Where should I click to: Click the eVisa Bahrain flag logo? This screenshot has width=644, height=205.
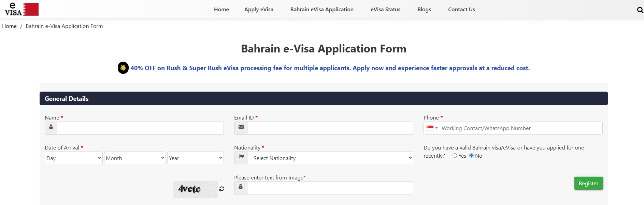coord(22,9)
